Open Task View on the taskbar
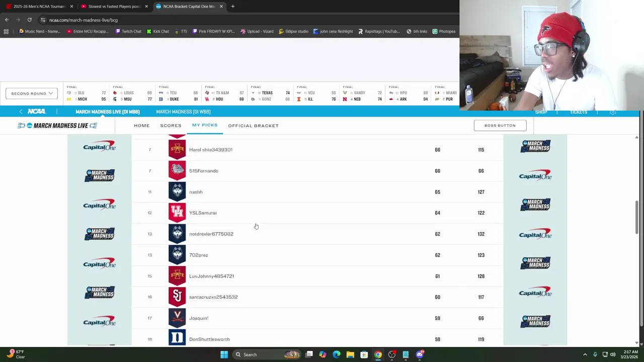644x362 pixels. (x=309, y=354)
